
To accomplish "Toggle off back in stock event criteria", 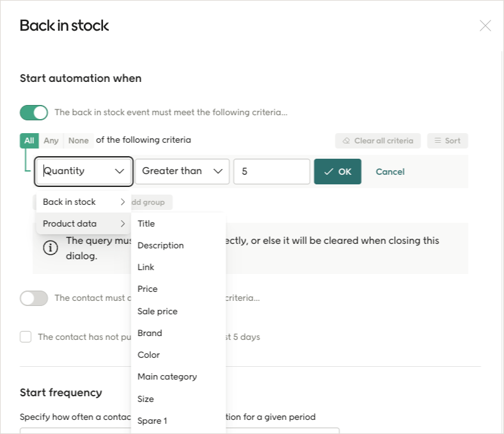I will coord(34,113).
